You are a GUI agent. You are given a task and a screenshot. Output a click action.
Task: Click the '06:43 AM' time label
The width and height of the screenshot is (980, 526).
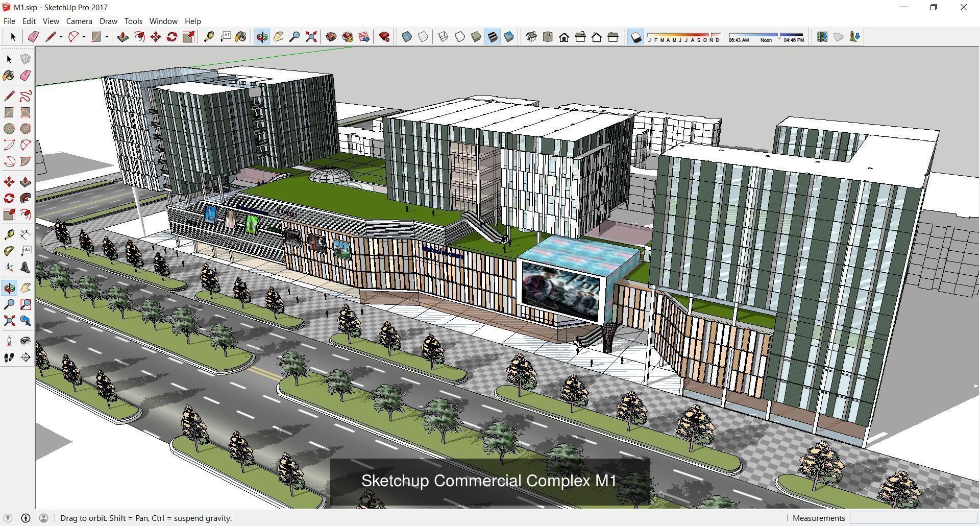click(x=739, y=40)
